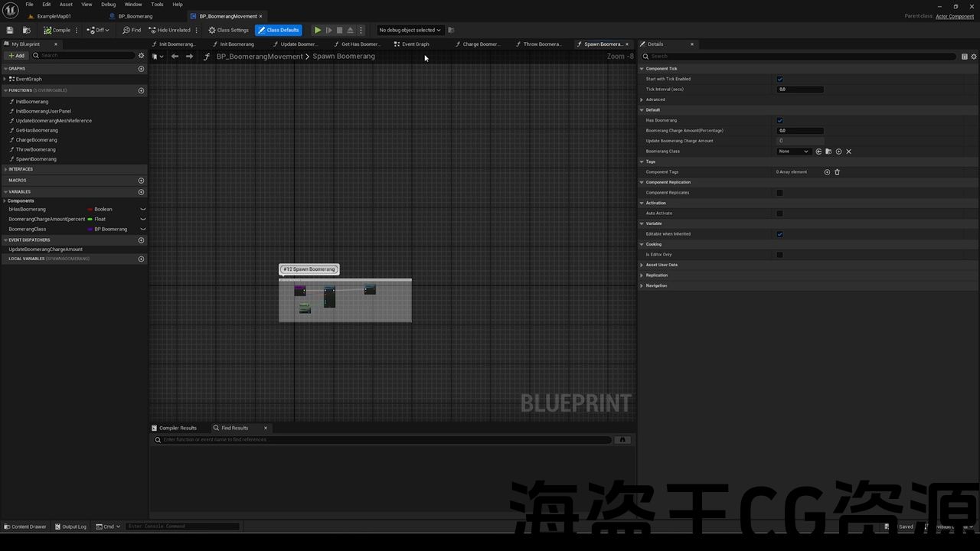This screenshot has height=551, width=980.
Task: Click the Play simulation button
Action: pos(318,30)
